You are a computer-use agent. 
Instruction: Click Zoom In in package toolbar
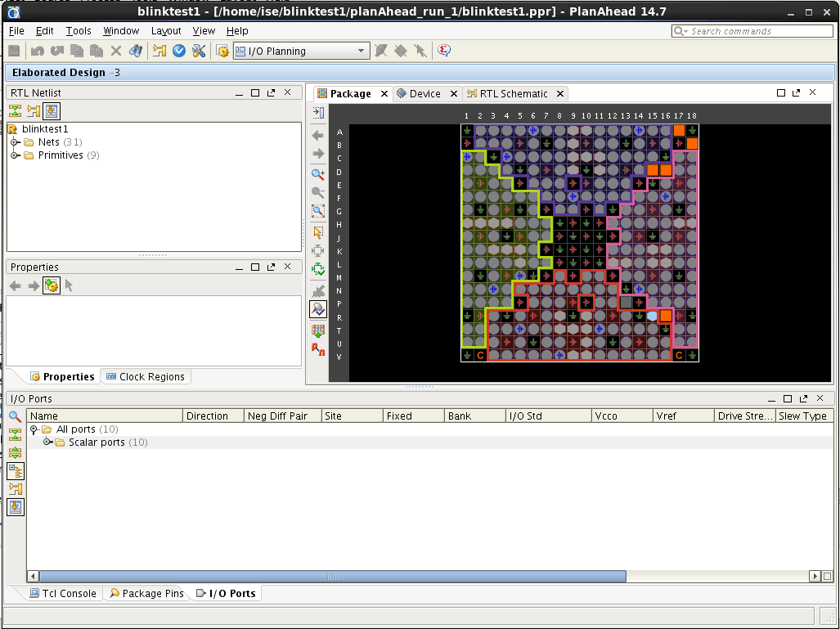(x=318, y=174)
